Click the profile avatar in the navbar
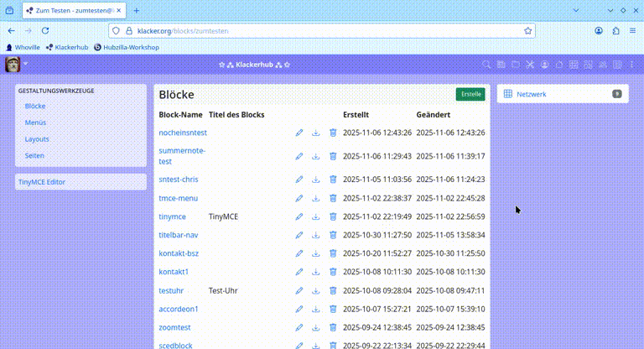Viewport: 644px width, 349px height. [x=13, y=65]
